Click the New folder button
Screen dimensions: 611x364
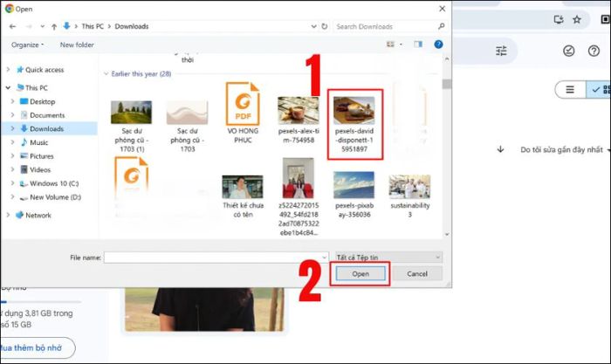(x=77, y=45)
